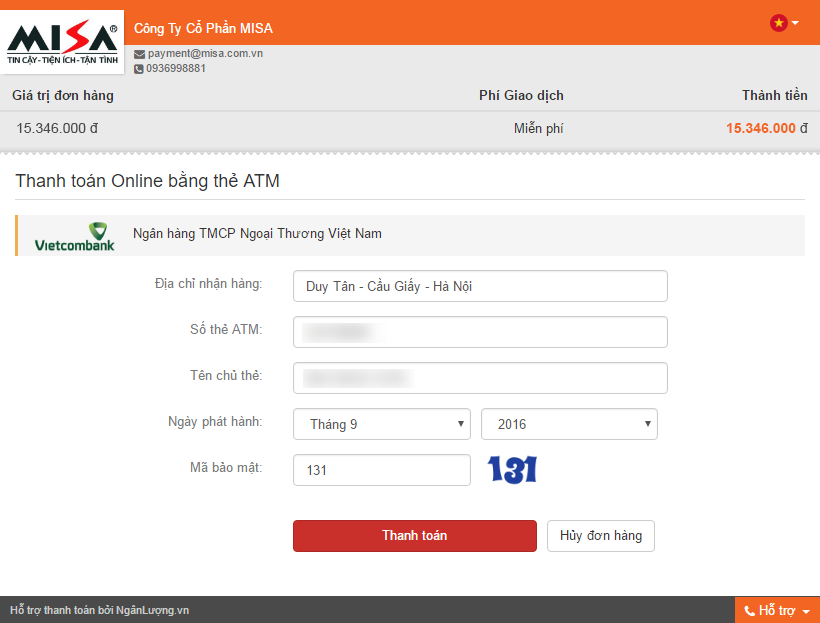
Task: Click the phone icon beside 0936998881
Action: 139,69
